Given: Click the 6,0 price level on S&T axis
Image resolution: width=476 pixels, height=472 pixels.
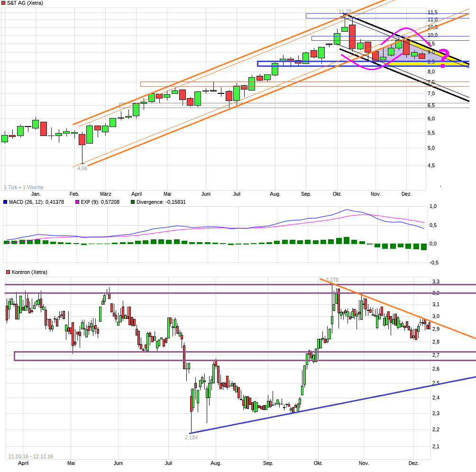Looking at the screenshot, I should tap(431, 118).
